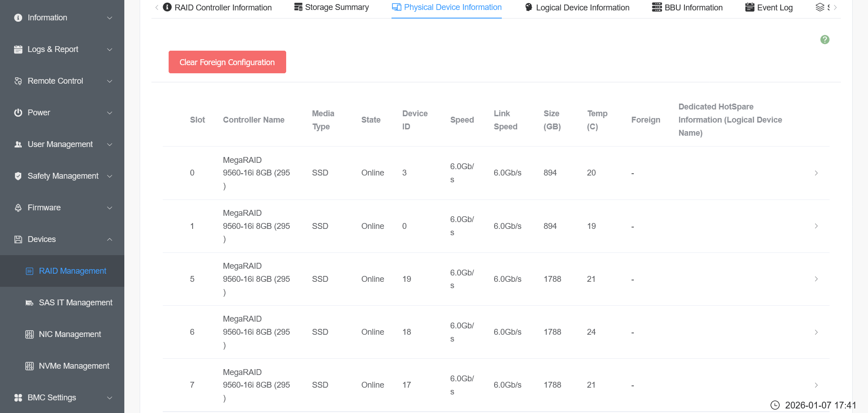Click the Firmware rocket icon in sidebar

coord(18,208)
